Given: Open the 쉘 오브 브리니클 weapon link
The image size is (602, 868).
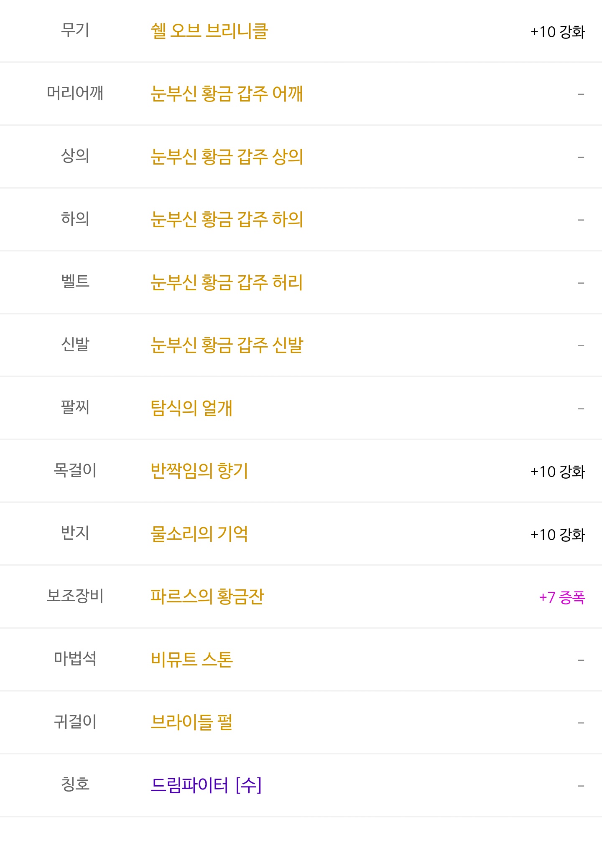Looking at the screenshot, I should (209, 31).
